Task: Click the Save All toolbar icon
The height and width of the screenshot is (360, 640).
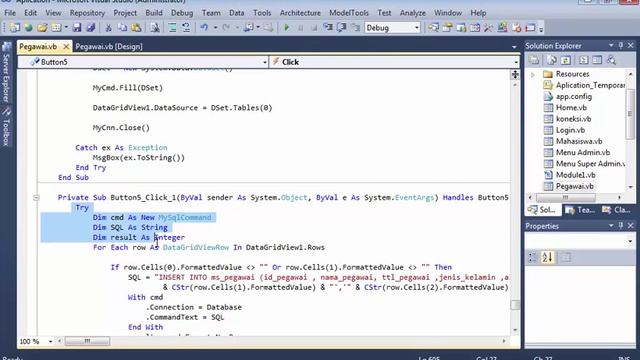Action: pos(91,28)
